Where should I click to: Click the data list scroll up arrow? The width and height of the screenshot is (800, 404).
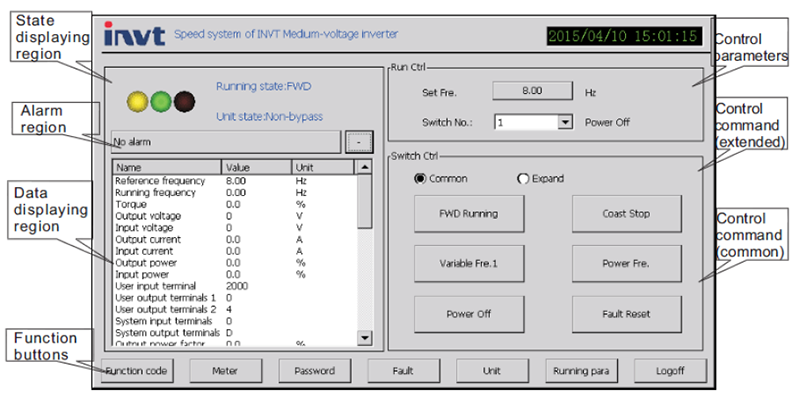[365, 167]
